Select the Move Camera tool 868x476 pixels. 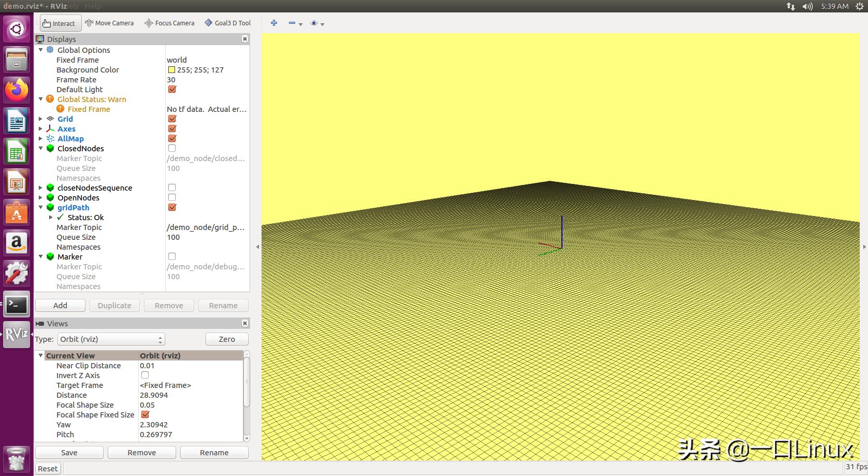point(109,23)
